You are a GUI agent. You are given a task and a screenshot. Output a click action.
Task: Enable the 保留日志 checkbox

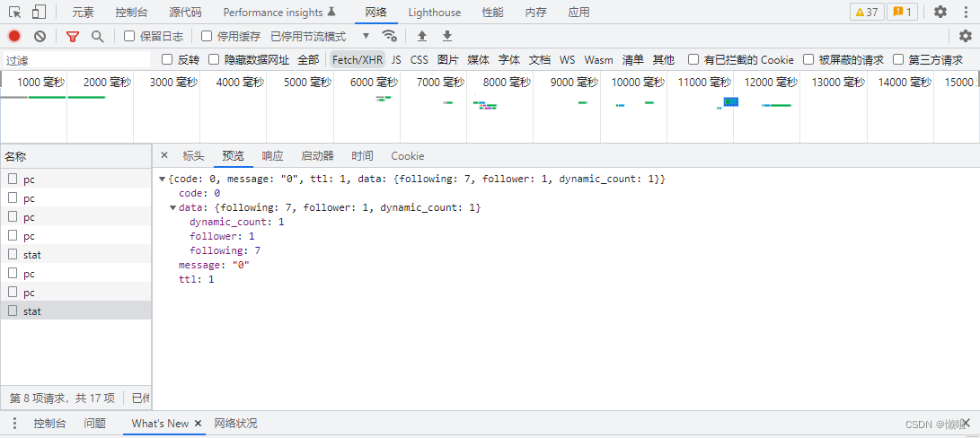click(x=129, y=36)
